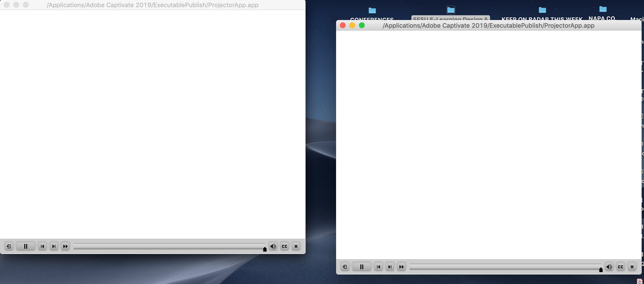Click rewind icon in right window playbar

tap(345, 267)
